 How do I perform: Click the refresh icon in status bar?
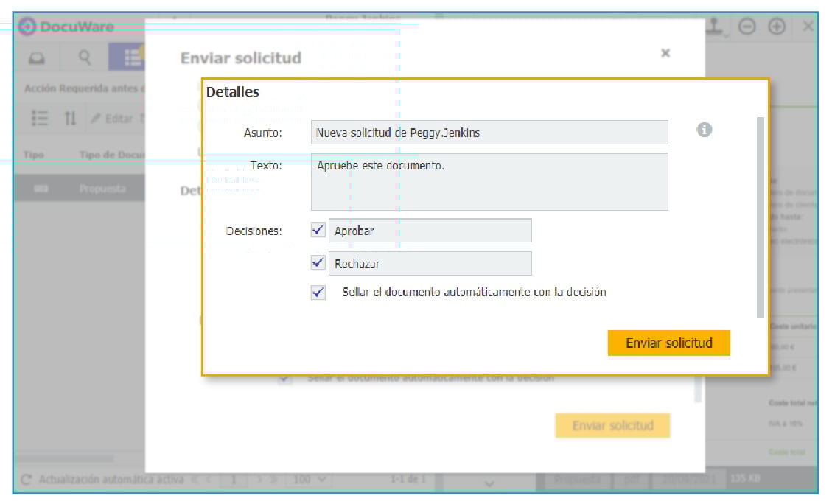pos(27,480)
